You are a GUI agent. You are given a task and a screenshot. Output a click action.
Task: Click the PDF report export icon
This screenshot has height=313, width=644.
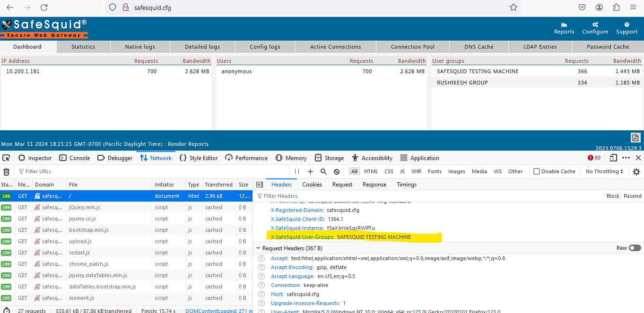point(635,138)
